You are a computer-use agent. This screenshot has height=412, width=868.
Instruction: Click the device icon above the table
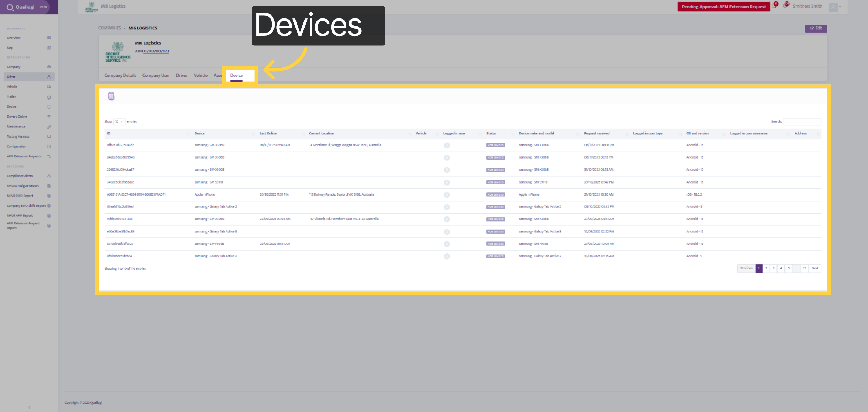[x=111, y=96]
